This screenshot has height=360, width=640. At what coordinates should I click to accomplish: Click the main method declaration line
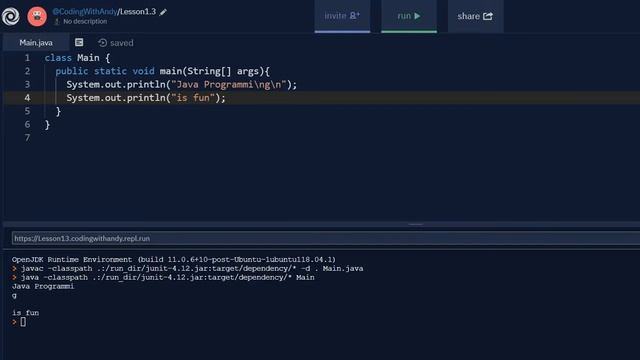(162, 71)
